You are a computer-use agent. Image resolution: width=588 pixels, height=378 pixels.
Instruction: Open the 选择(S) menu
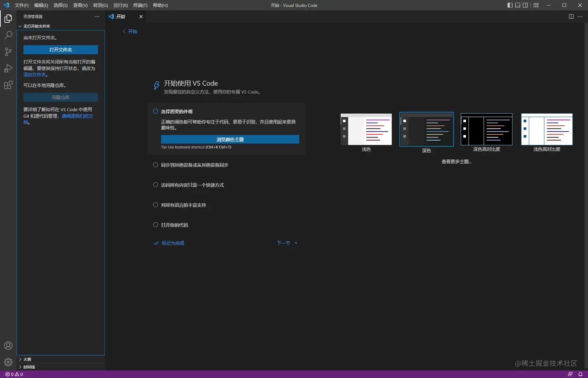[60, 5]
